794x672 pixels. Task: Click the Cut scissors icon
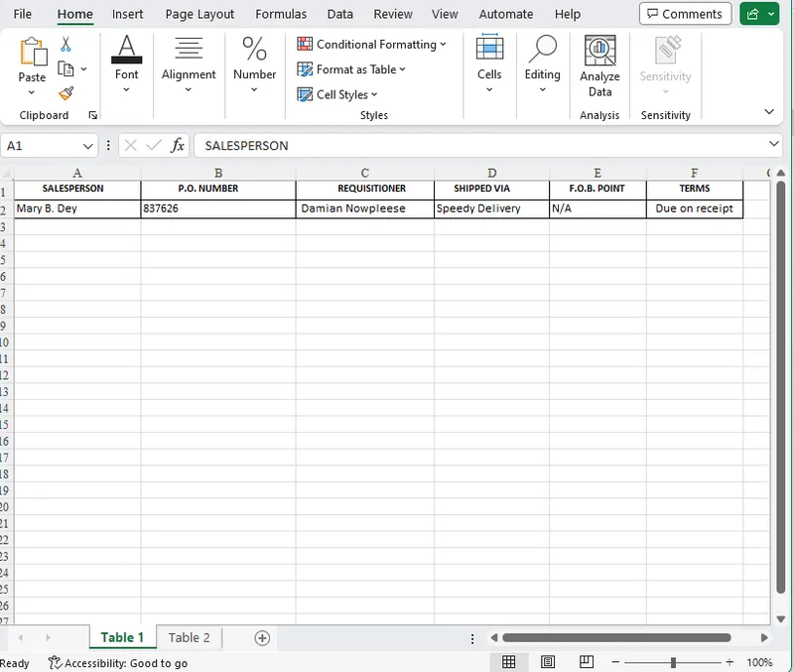(66, 45)
